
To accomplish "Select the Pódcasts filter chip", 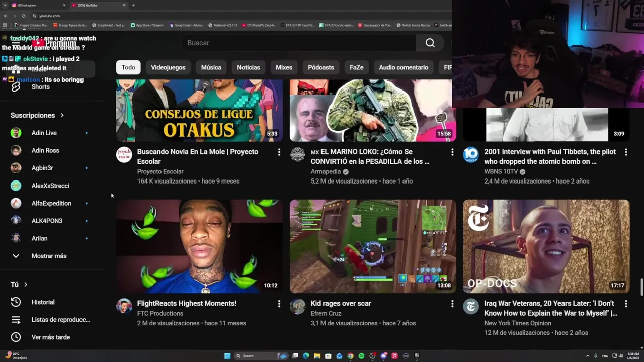I will (x=321, y=67).
